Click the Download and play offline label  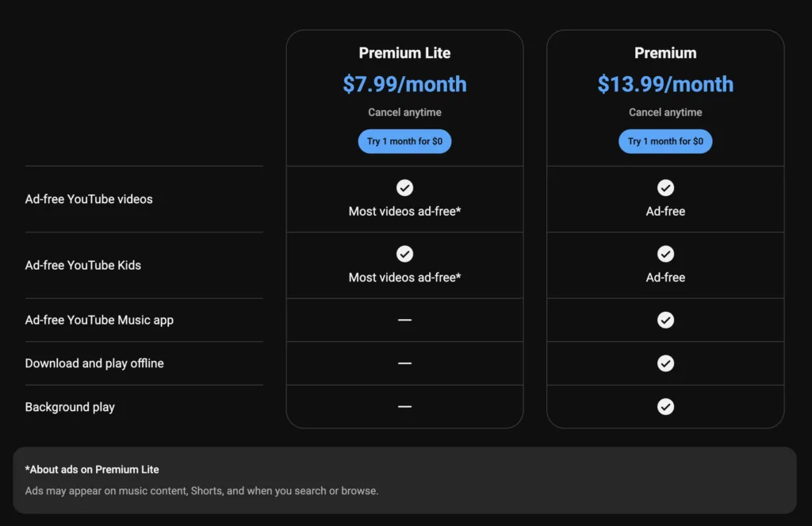click(94, 363)
